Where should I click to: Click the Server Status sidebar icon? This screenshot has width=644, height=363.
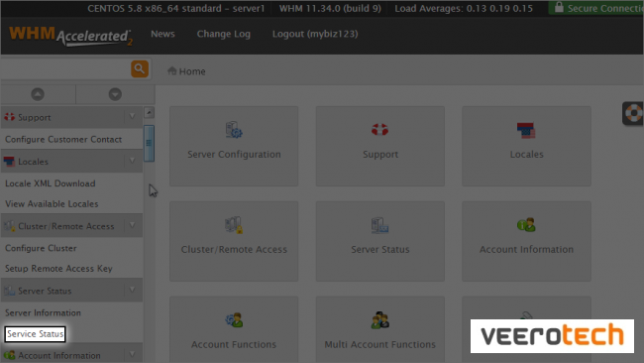tap(9, 291)
